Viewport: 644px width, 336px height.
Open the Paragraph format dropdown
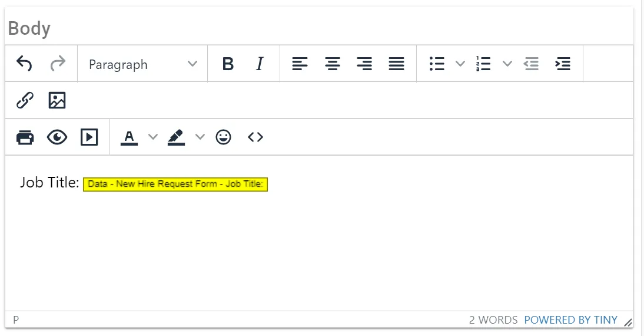click(x=142, y=64)
